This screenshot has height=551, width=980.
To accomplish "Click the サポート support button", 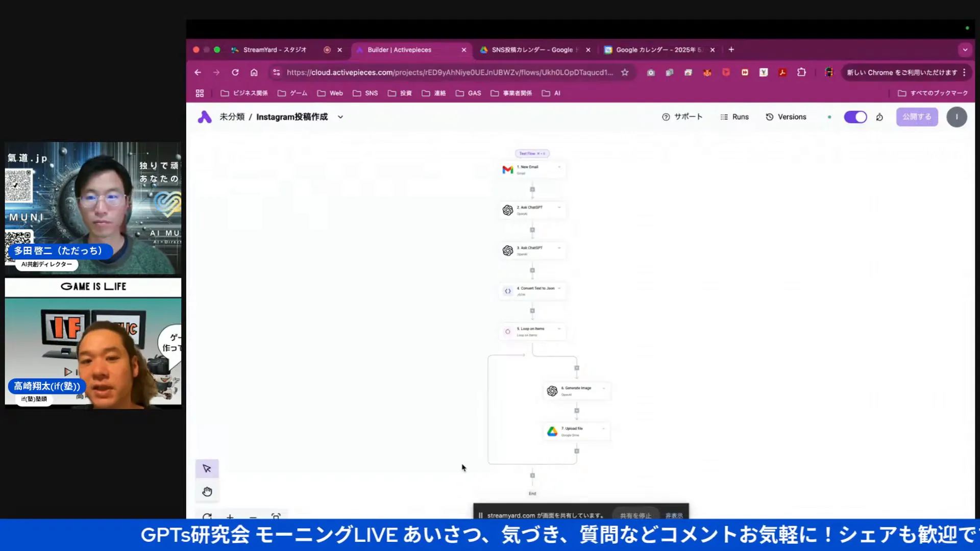I will click(682, 117).
